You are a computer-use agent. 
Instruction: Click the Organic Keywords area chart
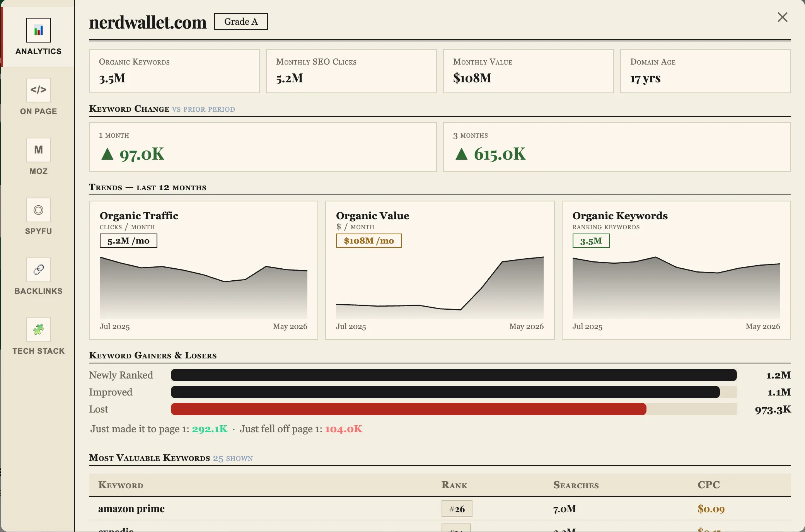click(676, 287)
